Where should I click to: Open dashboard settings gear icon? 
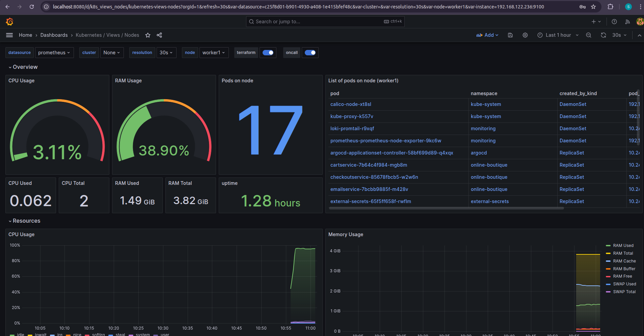coord(525,35)
